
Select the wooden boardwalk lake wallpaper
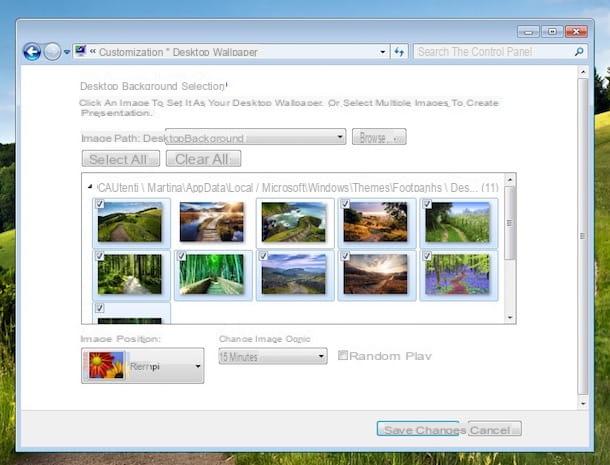[212, 222]
